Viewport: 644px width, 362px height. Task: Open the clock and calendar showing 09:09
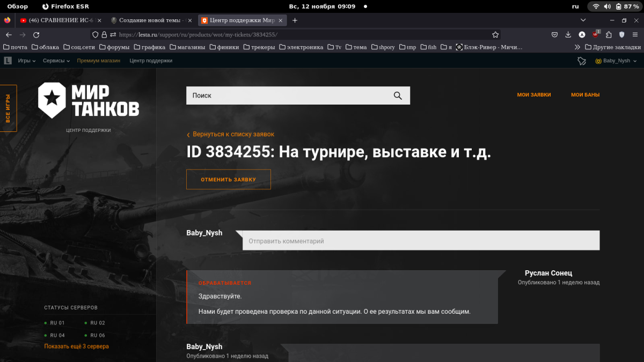point(322,6)
